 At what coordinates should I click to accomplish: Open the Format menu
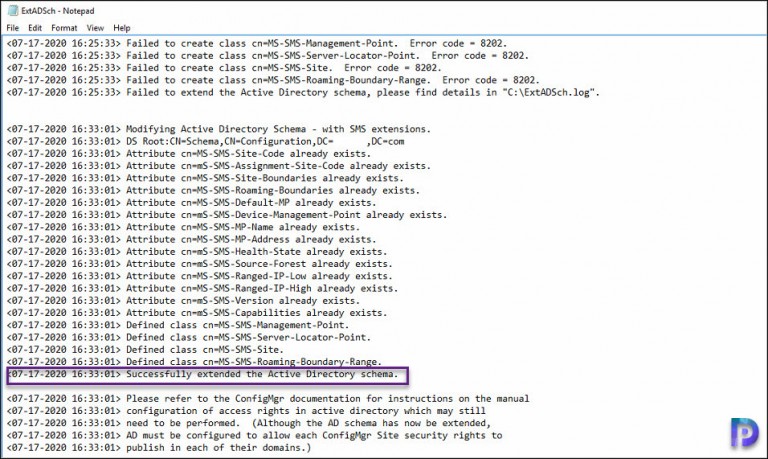pos(64,28)
